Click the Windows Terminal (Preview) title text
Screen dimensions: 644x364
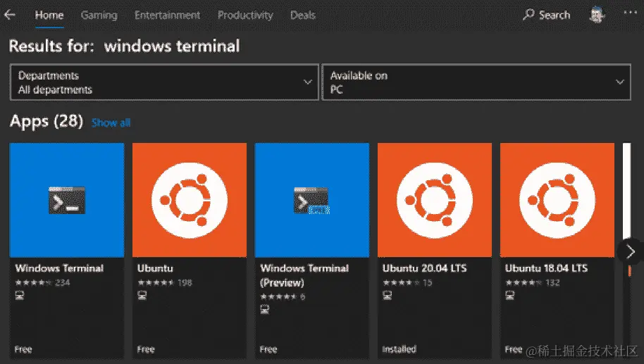click(304, 275)
